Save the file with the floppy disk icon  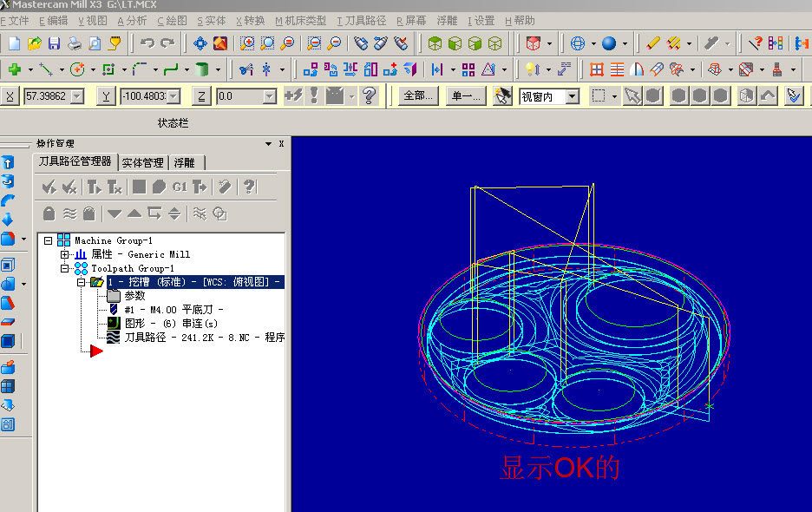click(55, 43)
